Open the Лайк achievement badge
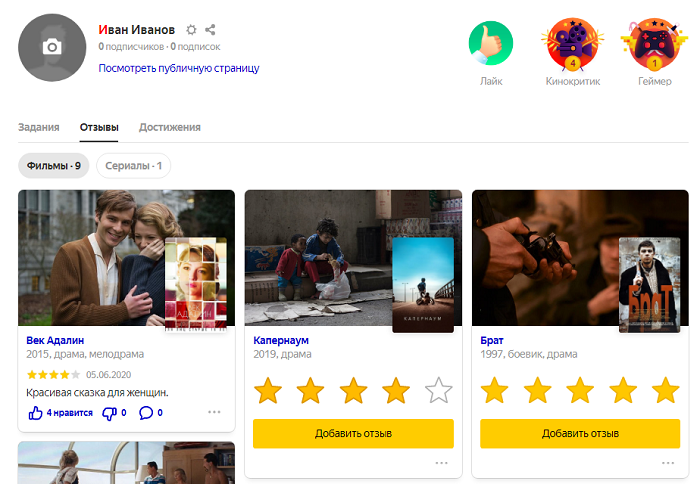Viewport: 700px width, 484px height. [x=491, y=44]
